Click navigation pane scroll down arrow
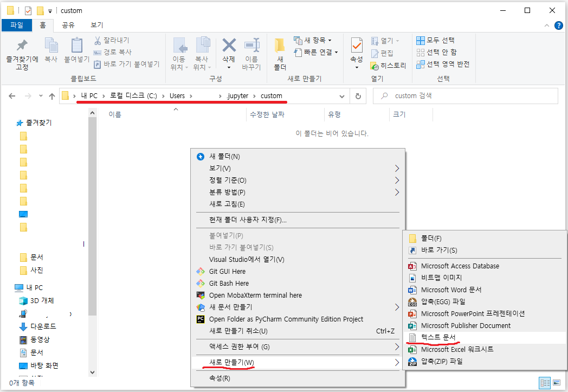568x392 pixels. 92,372
